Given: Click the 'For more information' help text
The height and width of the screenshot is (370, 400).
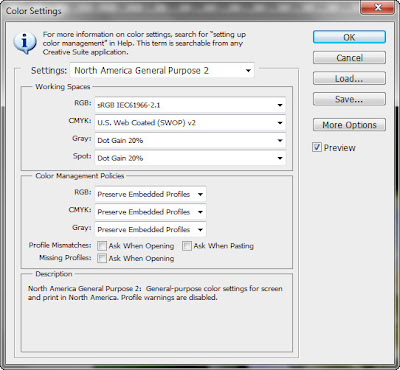Looking at the screenshot, I should pyautogui.click(x=144, y=43).
